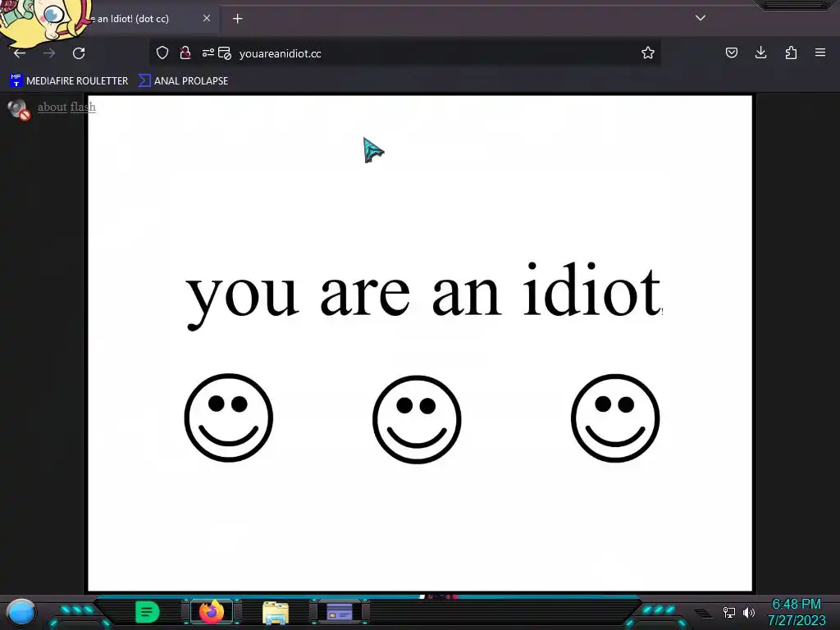840x630 pixels.
Task: Go back to the previous page
Action: (x=20, y=53)
